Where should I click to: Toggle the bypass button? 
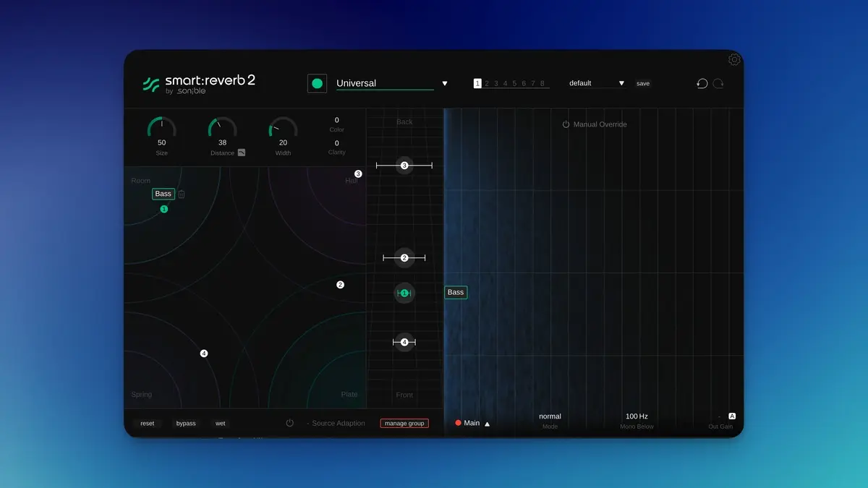pyautogui.click(x=186, y=423)
